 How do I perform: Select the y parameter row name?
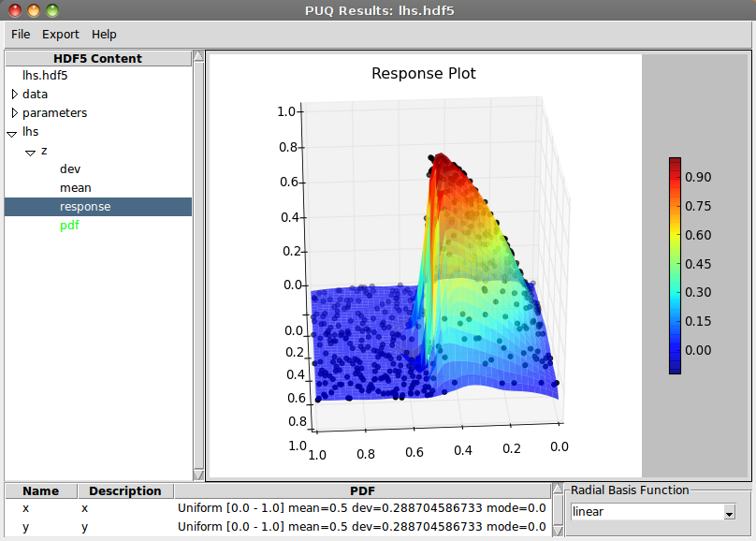click(x=26, y=527)
